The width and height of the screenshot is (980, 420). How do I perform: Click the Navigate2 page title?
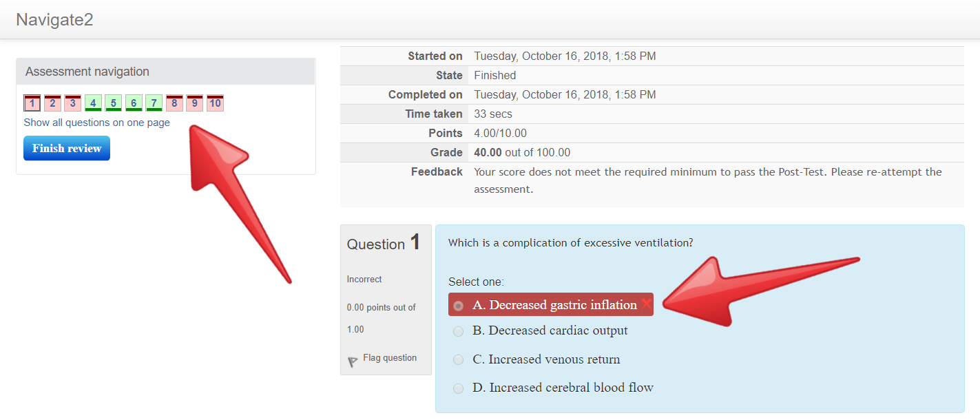54,20
